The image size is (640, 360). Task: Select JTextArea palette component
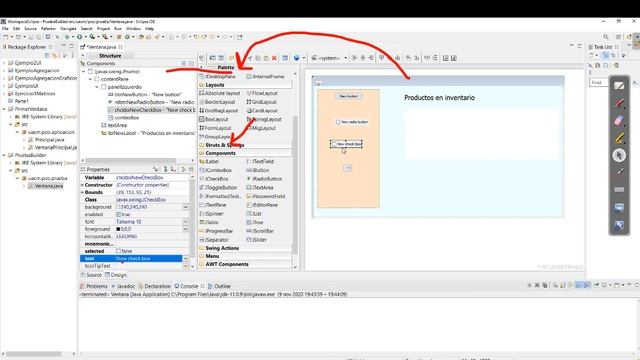click(x=260, y=188)
